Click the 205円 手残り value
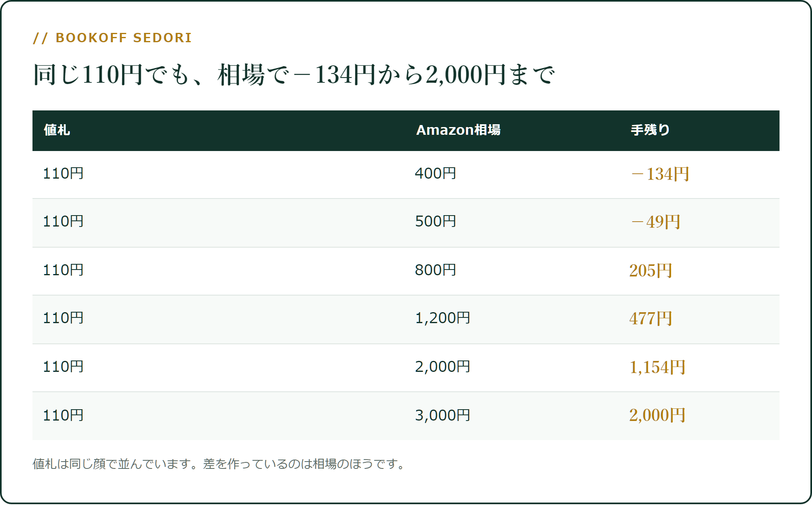 [x=650, y=270]
